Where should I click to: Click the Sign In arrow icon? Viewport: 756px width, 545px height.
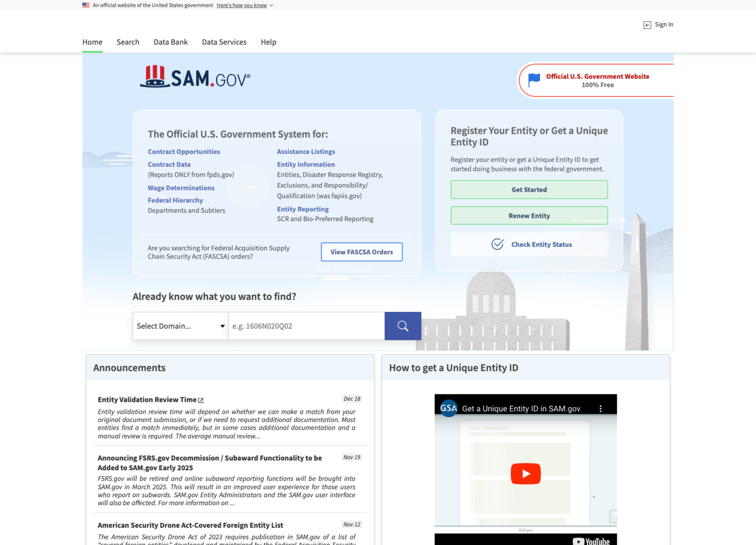647,25
